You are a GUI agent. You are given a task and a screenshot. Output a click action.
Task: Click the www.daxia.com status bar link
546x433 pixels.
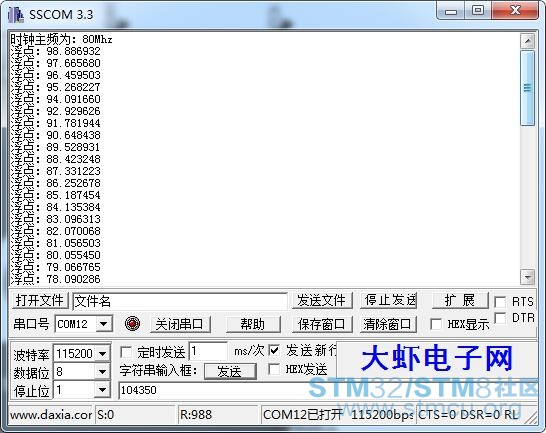pos(50,415)
